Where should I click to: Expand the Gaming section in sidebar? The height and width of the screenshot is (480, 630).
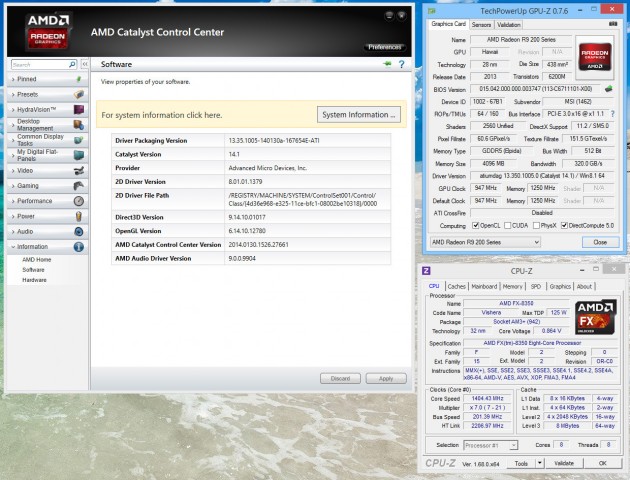pyautogui.click(x=28, y=185)
